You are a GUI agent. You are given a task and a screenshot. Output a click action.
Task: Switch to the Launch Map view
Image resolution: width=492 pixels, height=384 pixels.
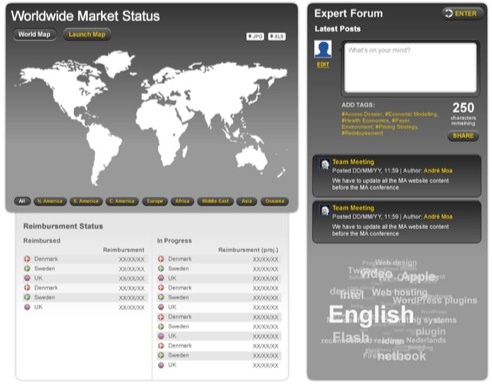[87, 35]
